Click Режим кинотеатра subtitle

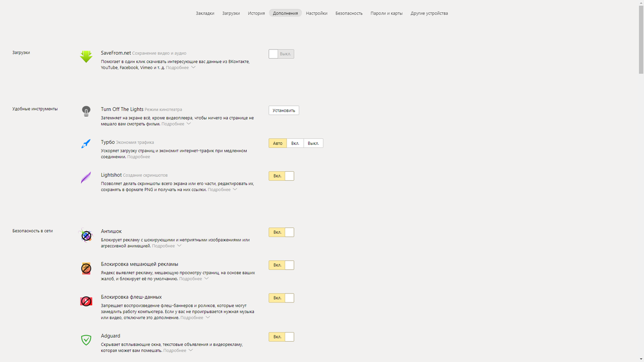pyautogui.click(x=163, y=109)
